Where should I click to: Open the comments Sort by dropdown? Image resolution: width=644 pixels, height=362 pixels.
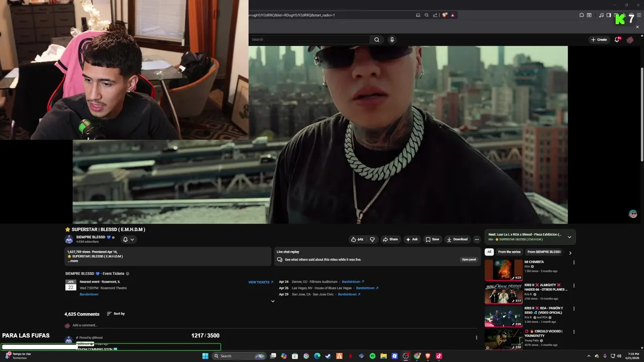(116, 314)
